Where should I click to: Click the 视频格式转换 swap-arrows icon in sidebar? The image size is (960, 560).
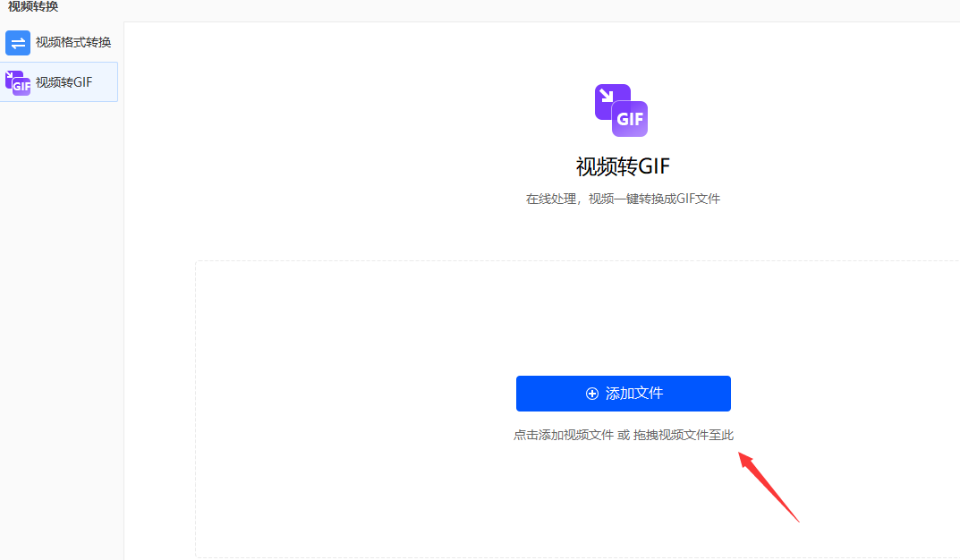[18, 43]
